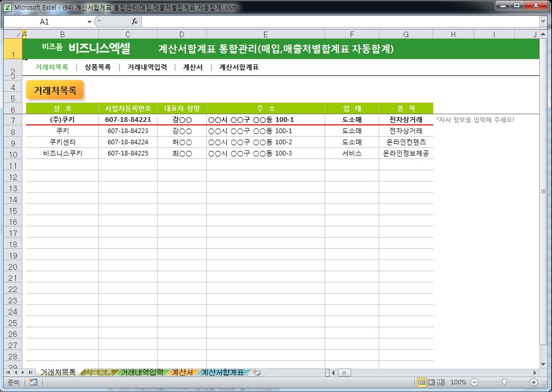The width and height of the screenshot is (552, 392).
Task: Expand the formula bar
Action: pyautogui.click(x=543, y=21)
